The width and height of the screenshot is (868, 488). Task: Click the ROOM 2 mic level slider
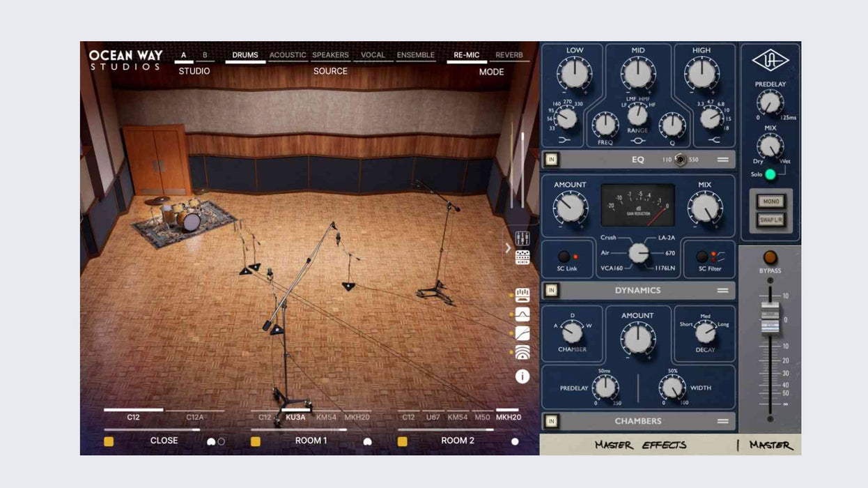458,430
